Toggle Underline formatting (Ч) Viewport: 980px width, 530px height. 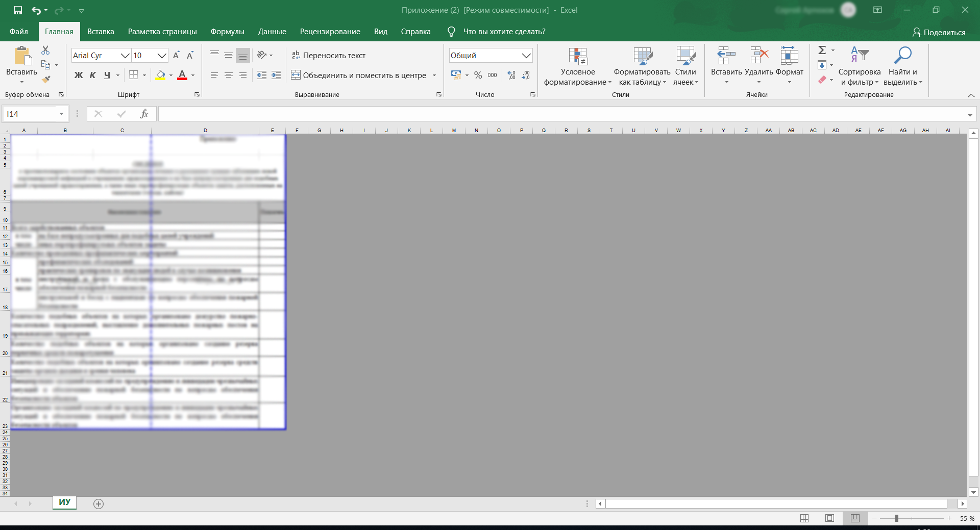(x=107, y=75)
